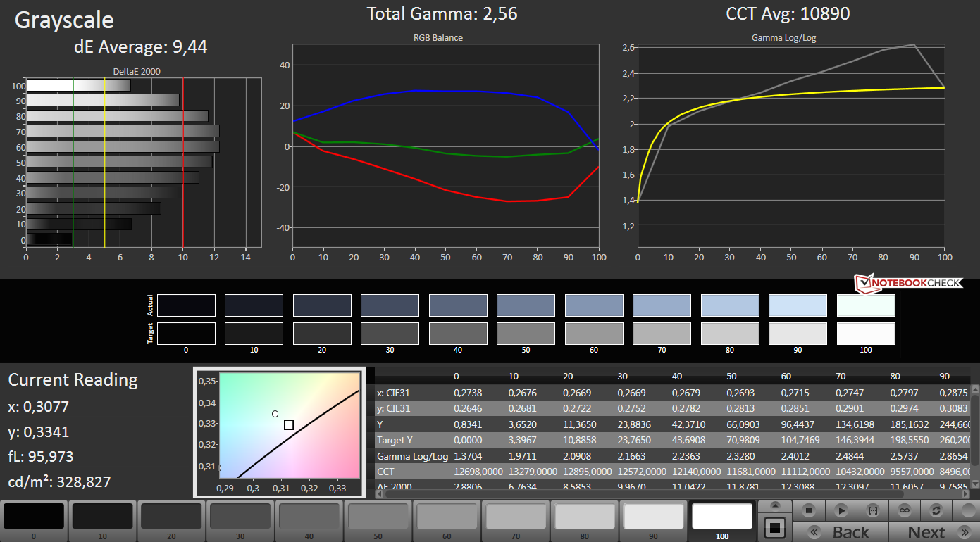Select the 50 grayscale level patch in bottom strip
Viewport: 980px width, 542px height.
379,520
